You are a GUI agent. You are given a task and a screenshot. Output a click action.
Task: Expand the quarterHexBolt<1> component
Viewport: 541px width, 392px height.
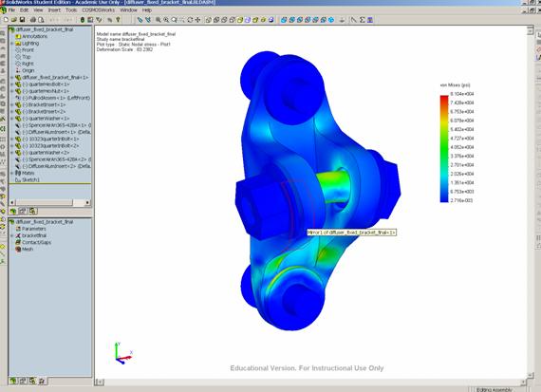(12, 84)
